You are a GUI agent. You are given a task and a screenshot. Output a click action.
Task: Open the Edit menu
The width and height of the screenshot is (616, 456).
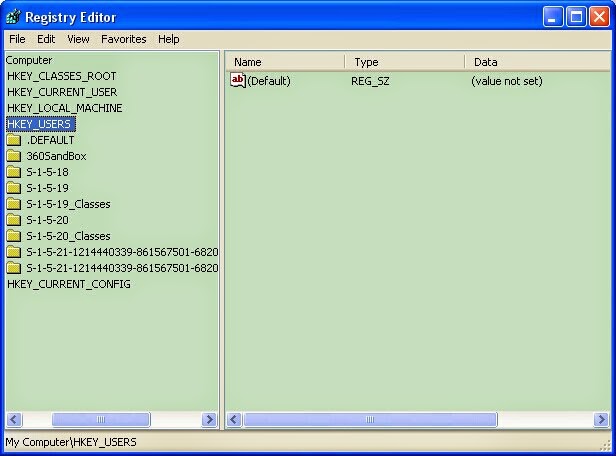pyautogui.click(x=46, y=39)
